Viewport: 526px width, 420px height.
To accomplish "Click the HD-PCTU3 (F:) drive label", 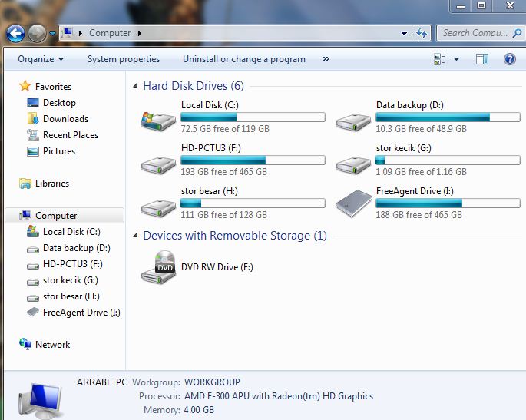I will click(x=211, y=148).
